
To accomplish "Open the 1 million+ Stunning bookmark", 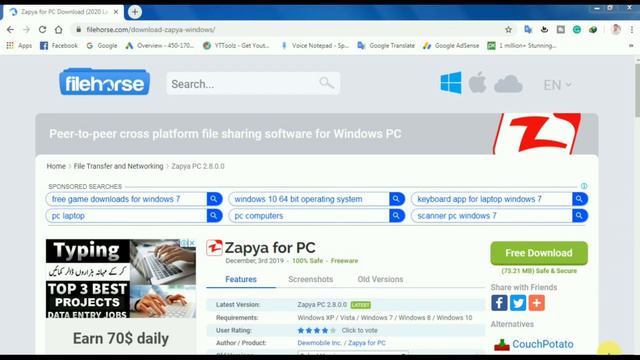I will pos(522,46).
